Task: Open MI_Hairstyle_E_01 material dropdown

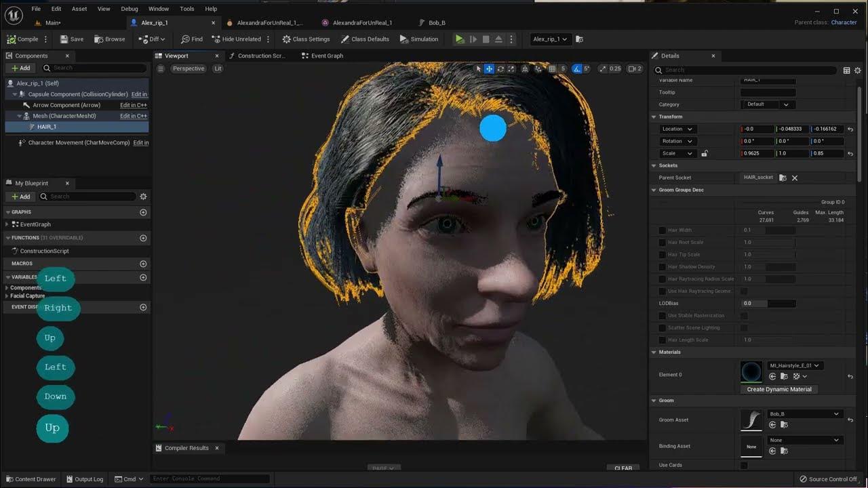Action: (x=795, y=365)
